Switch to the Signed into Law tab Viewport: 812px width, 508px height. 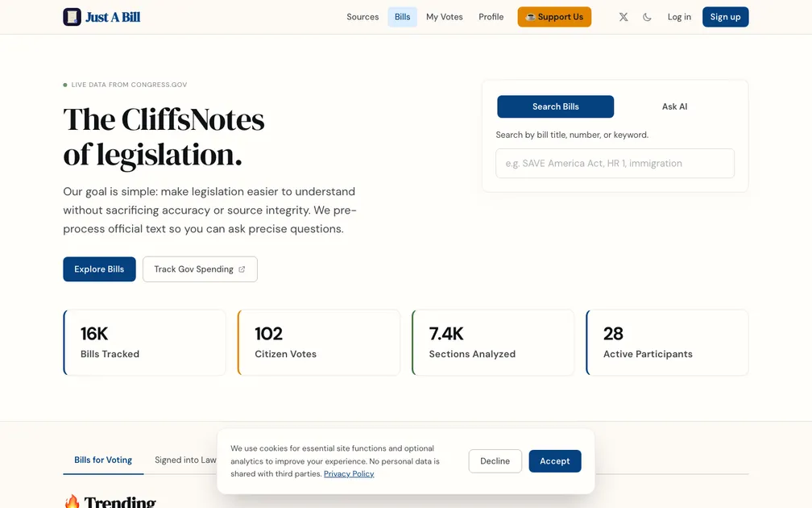[185, 460]
